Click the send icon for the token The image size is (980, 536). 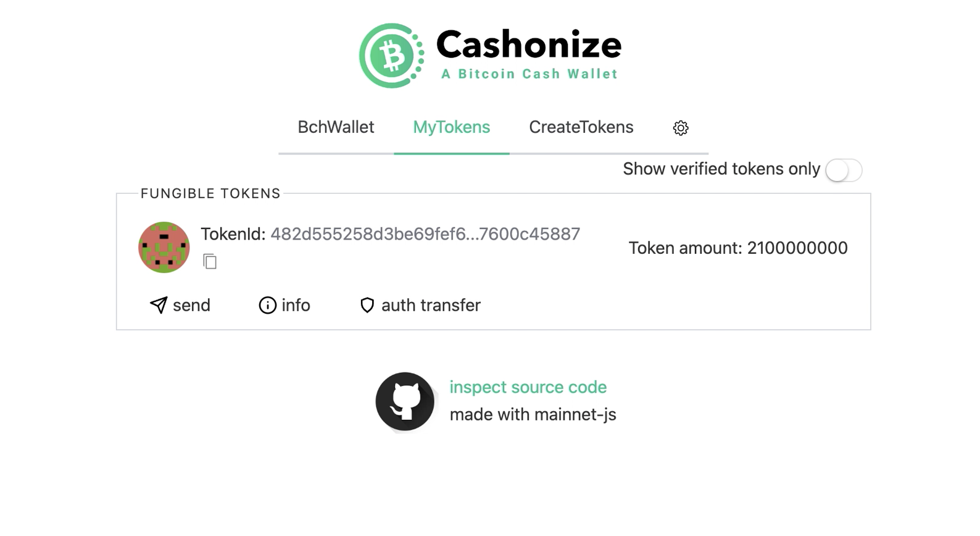coord(159,305)
